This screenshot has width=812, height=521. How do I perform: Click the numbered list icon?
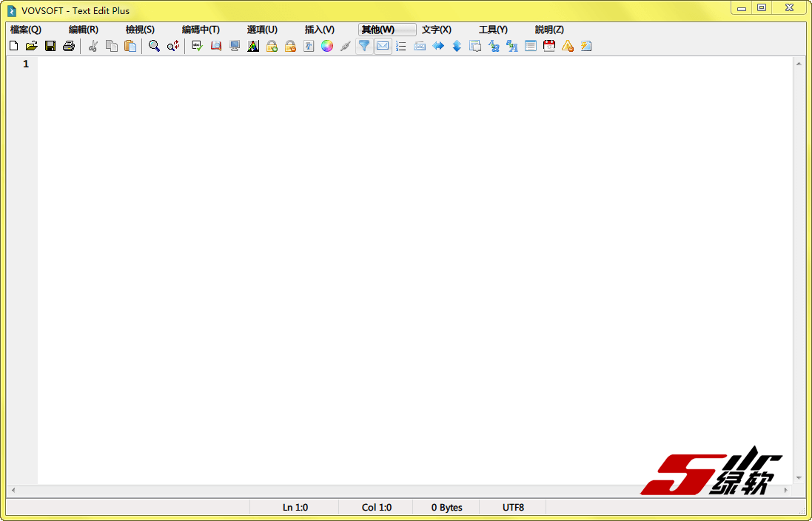pos(401,46)
